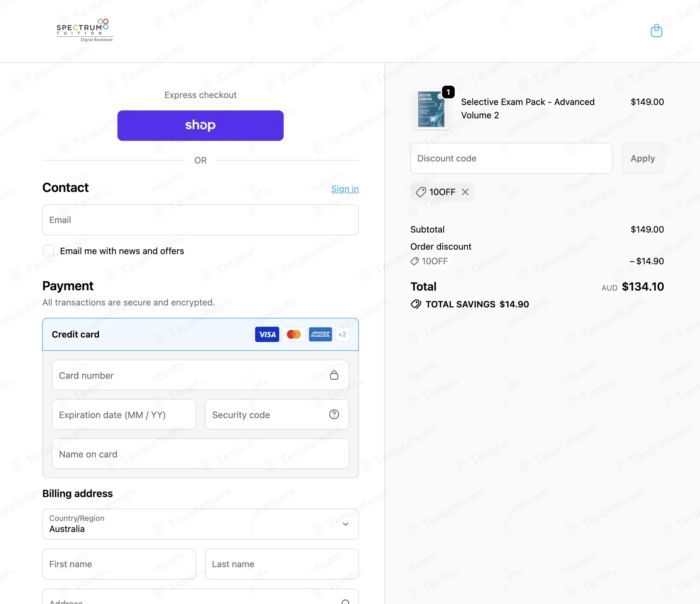Screen dimensions: 700x604
Task: Click the –$14.90 order discount value
Action: [647, 261]
